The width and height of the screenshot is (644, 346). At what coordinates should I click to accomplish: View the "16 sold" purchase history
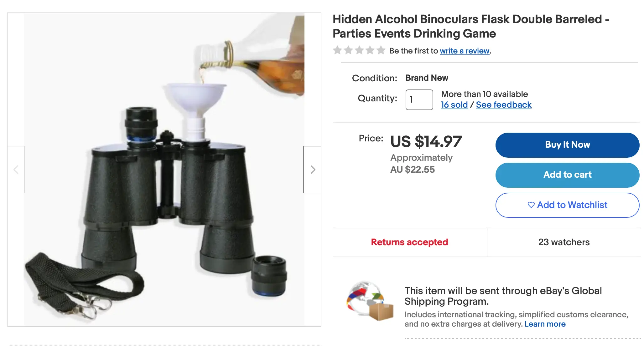pyautogui.click(x=454, y=105)
